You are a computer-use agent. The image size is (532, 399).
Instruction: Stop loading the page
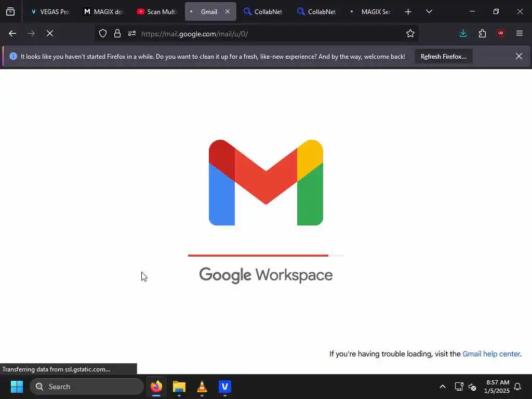pyautogui.click(x=50, y=33)
